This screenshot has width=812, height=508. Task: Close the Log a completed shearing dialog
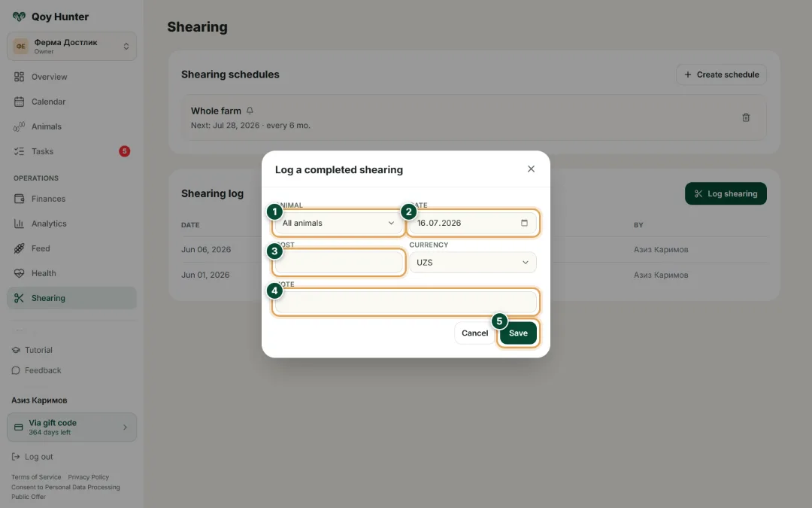point(531,169)
